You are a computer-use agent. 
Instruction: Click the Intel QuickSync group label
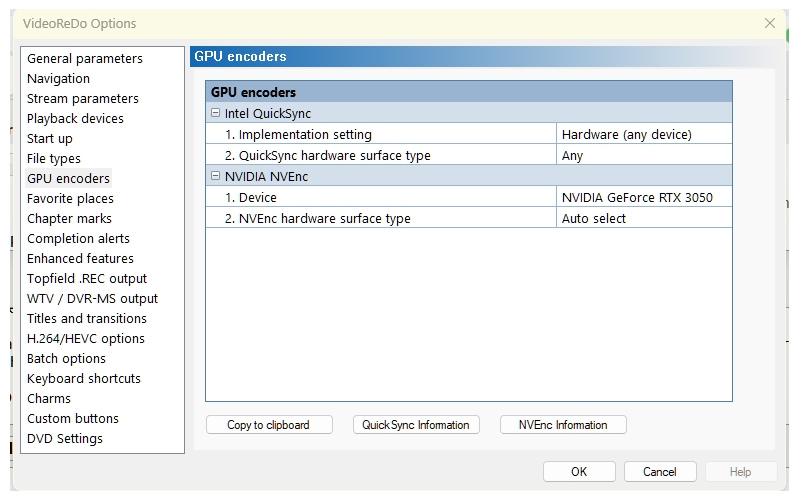[x=268, y=113]
